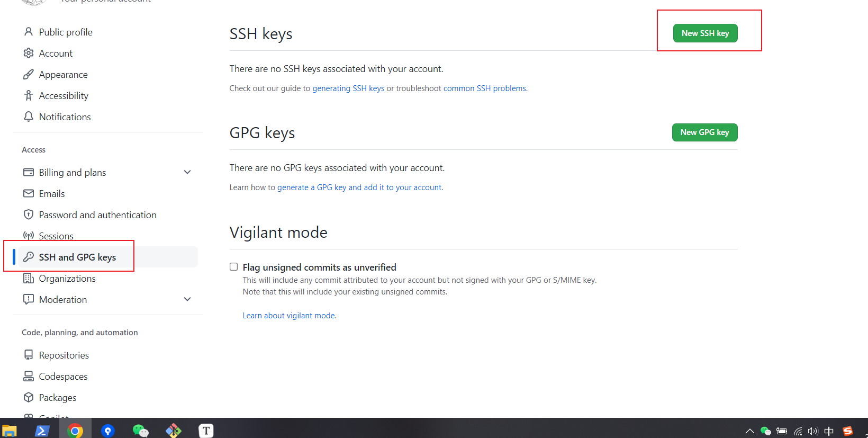Viewport: 868px width, 438px height.
Task: Open the generating SSH keys guide link
Action: point(348,88)
